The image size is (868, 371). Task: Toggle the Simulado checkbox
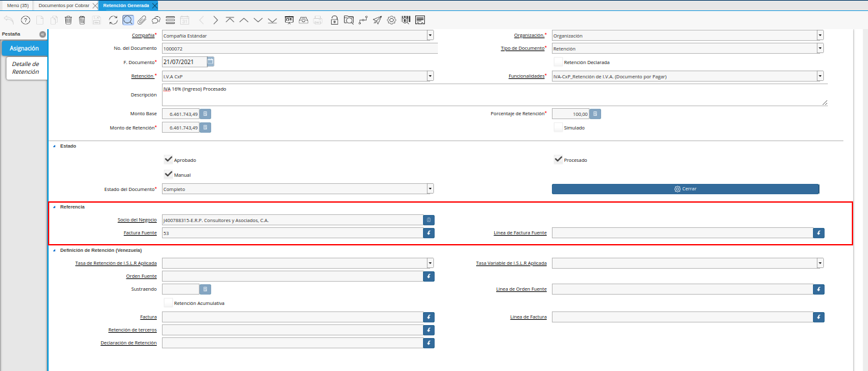[x=558, y=128]
